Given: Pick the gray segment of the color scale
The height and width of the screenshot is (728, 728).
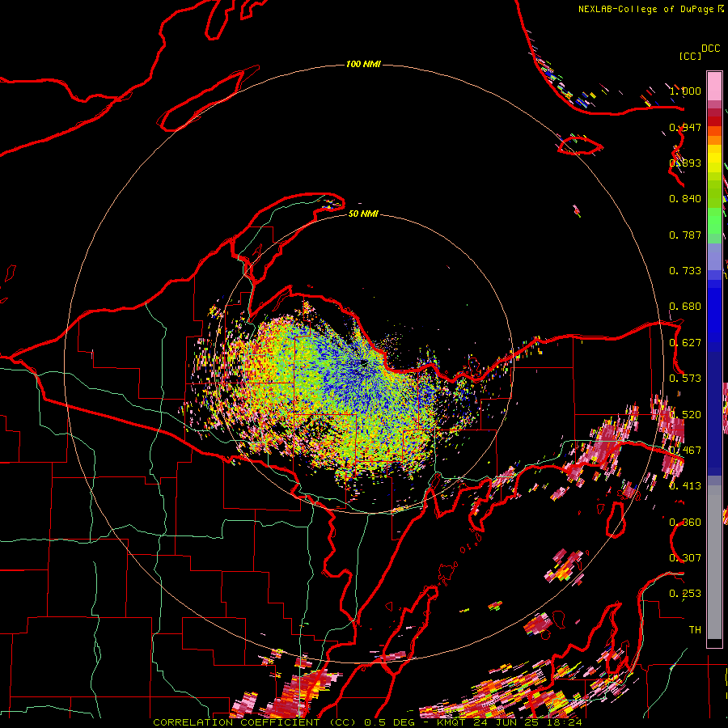Looking at the screenshot, I should click(x=714, y=562).
